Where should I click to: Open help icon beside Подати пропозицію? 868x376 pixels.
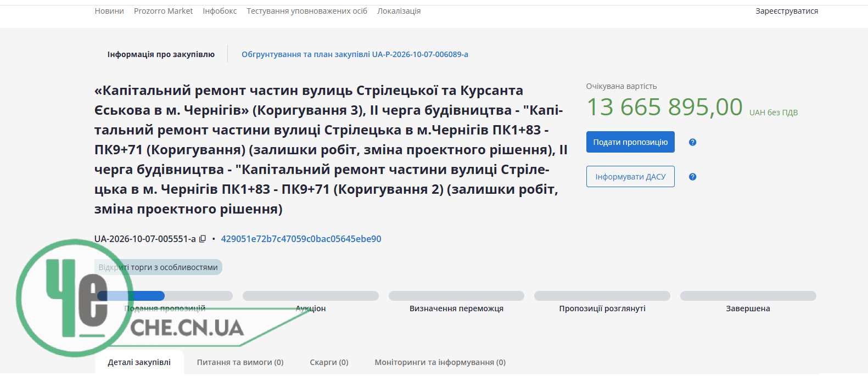pyautogui.click(x=692, y=142)
